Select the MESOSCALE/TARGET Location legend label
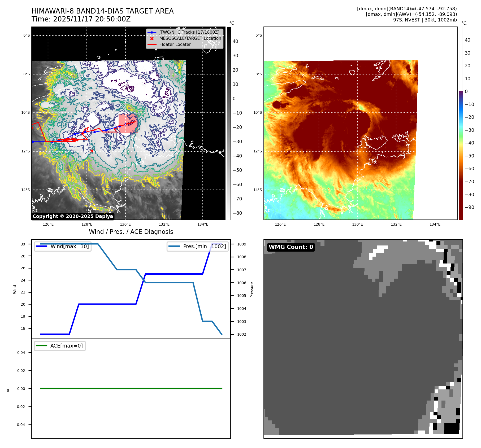Image resolution: width=481 pixels, height=448 pixels. coord(190,38)
